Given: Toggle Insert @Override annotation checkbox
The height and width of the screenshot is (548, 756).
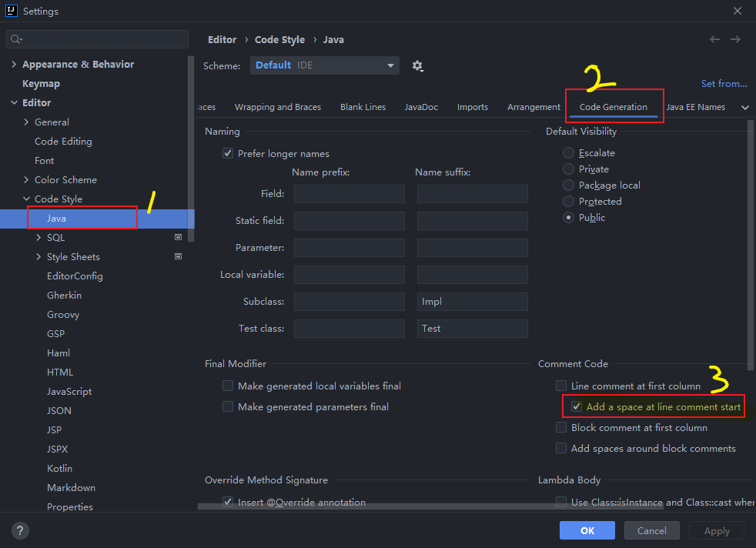Looking at the screenshot, I should pos(228,502).
